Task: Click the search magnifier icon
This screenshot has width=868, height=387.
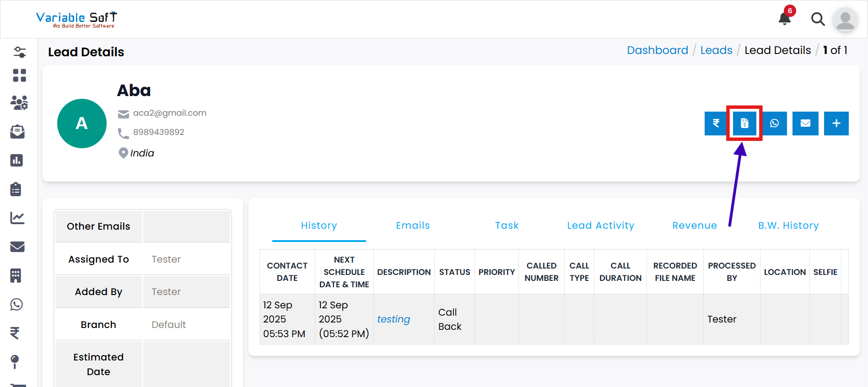Action: click(818, 19)
